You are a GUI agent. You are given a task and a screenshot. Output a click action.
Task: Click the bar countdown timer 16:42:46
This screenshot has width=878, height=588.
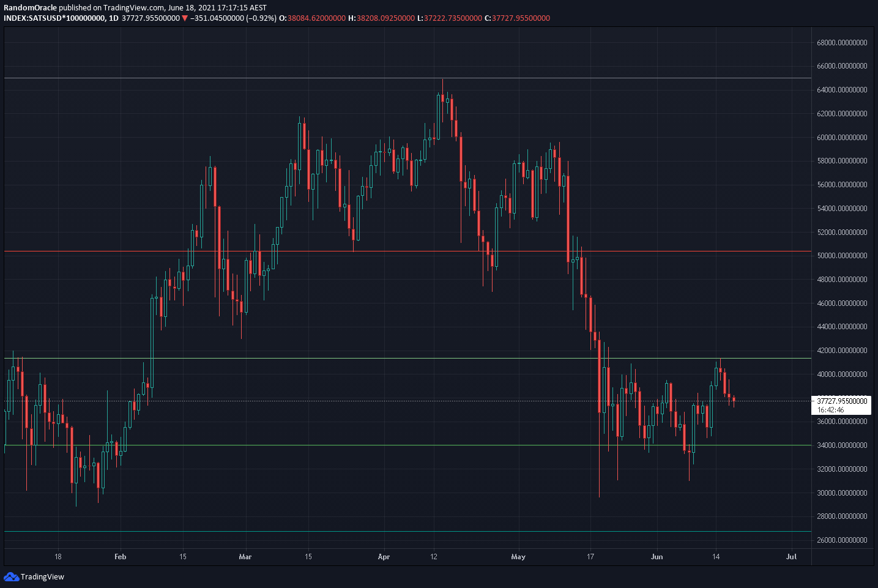[x=831, y=410]
